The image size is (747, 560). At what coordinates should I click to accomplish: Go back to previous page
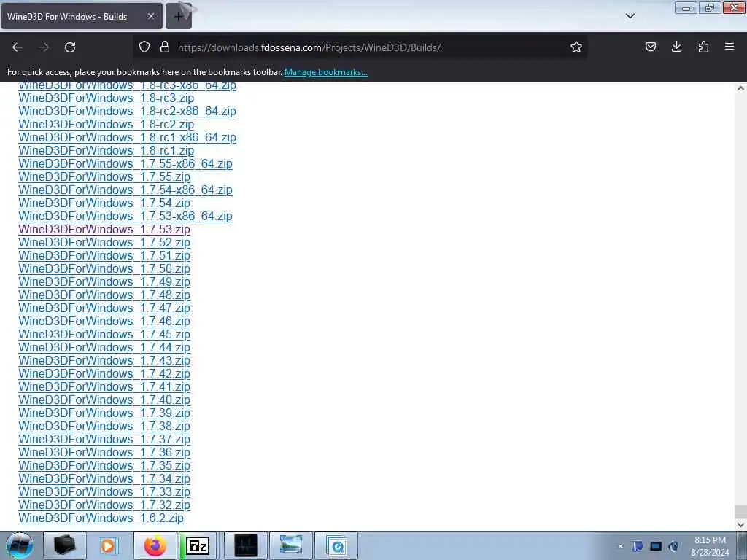pyautogui.click(x=18, y=47)
